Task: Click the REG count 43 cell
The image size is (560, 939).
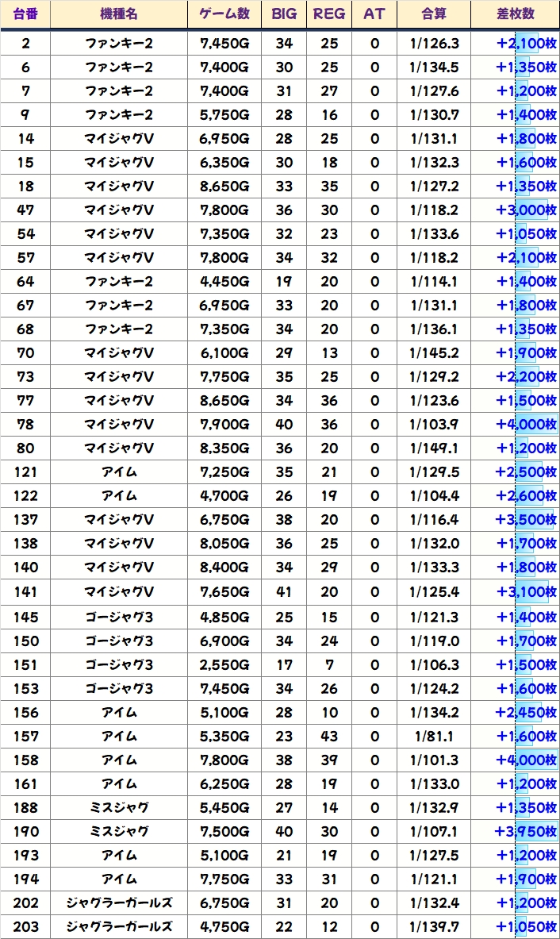Action: (329, 737)
